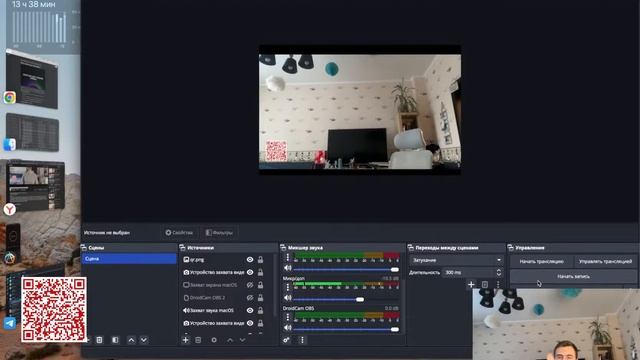Show the DroidCam OBS 2 source

[250, 298]
